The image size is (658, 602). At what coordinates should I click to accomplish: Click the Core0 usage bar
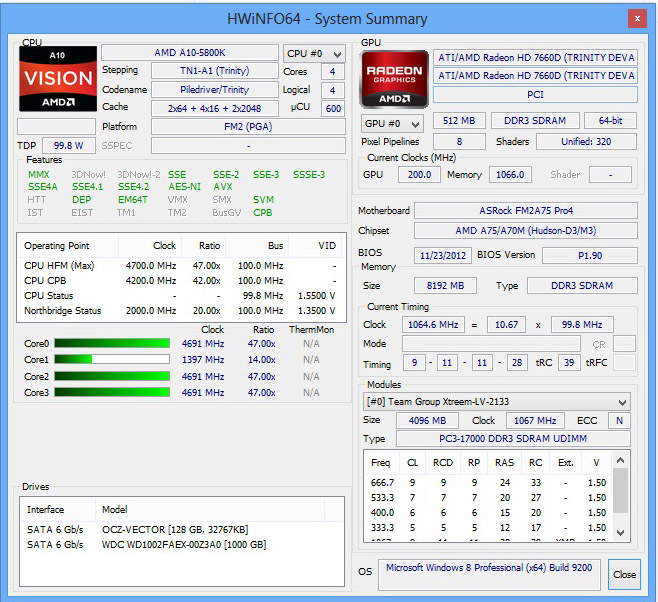(112, 344)
